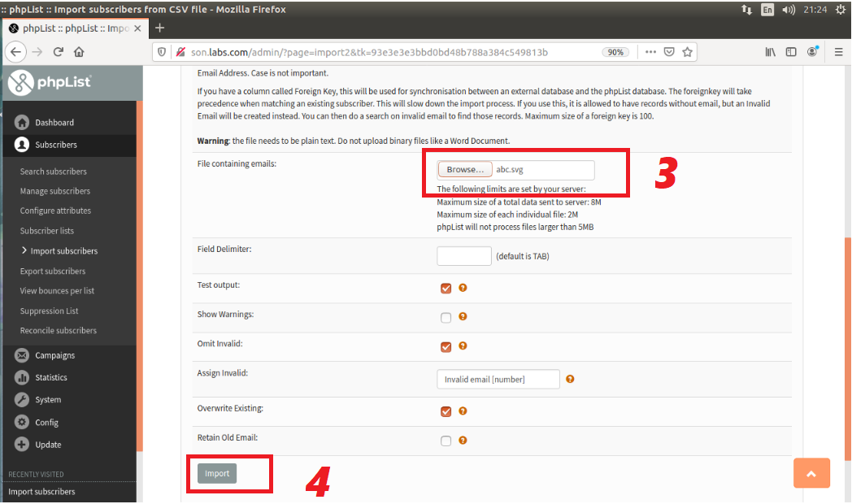Open Reconcile subscribers link
Viewport: 852px width, 504px height.
(59, 330)
